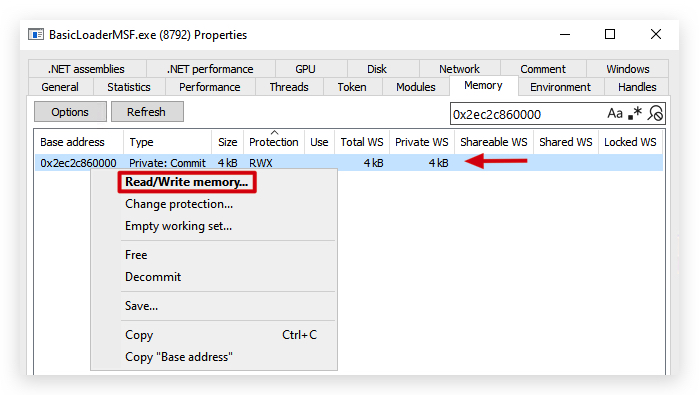The height and width of the screenshot is (395, 699).
Task: Click the RWX protection cell
Action: (261, 163)
